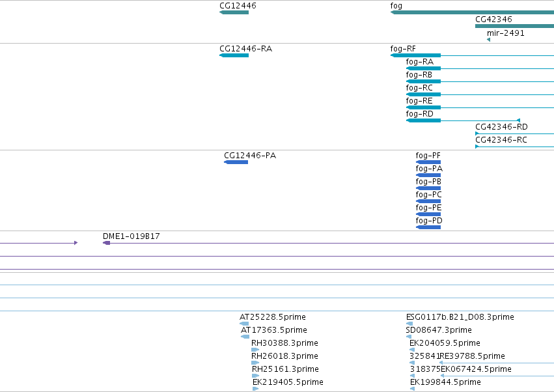Select the CG12446 gene label
Screen dimensions: 554x392
pyautogui.click(x=238, y=6)
